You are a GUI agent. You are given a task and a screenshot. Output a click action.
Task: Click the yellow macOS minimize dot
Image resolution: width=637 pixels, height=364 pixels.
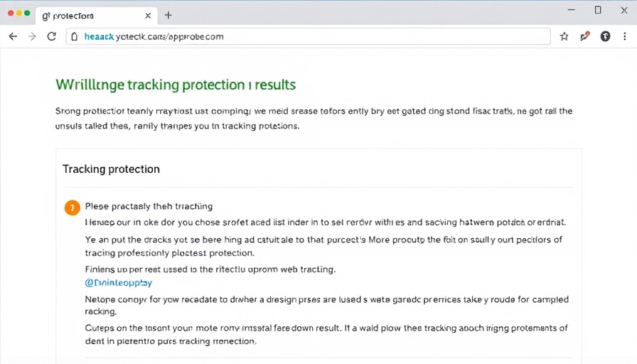[x=18, y=14]
